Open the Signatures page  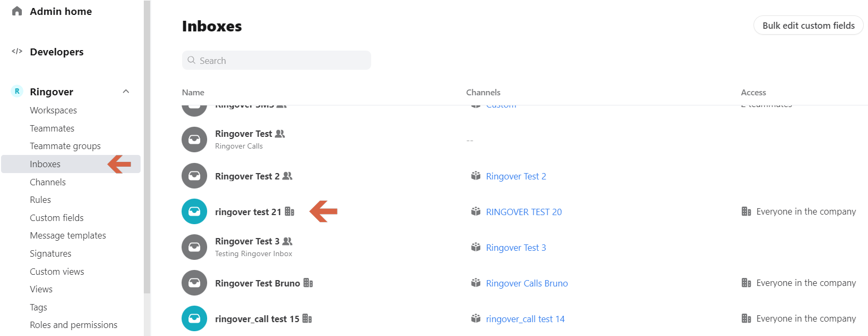pyautogui.click(x=51, y=253)
